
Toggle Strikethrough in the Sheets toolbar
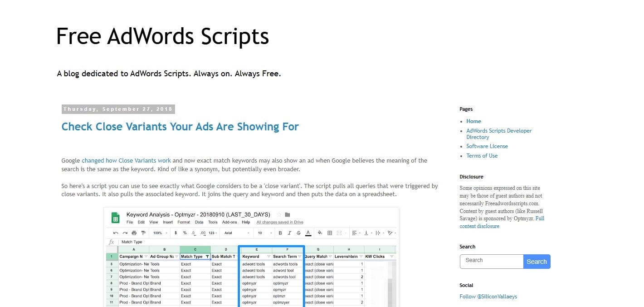click(x=298, y=233)
